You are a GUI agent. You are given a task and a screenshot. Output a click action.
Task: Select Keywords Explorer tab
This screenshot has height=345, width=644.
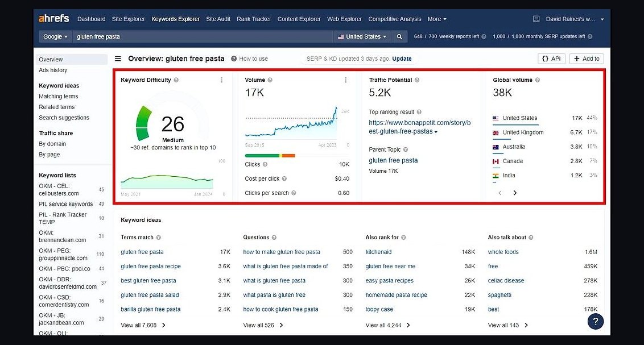point(175,19)
